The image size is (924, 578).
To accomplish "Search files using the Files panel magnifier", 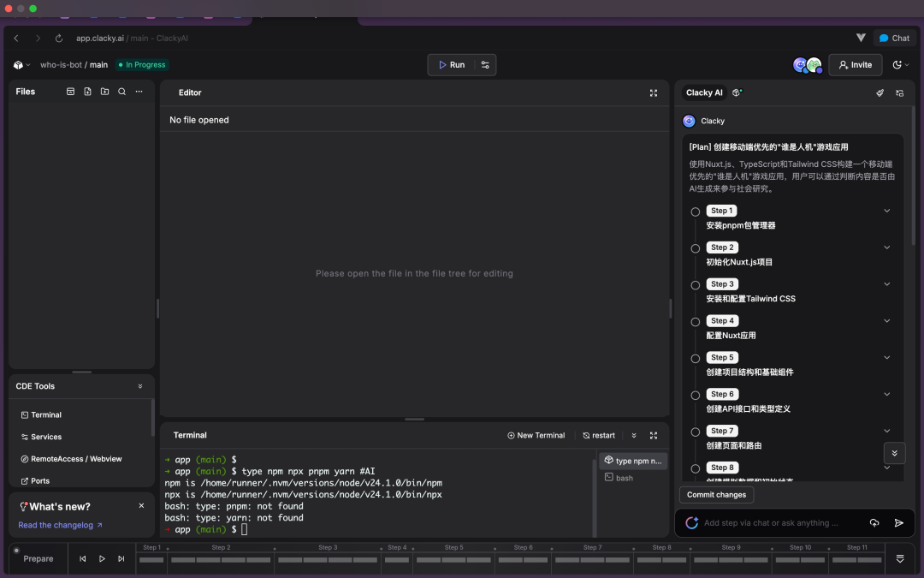I will coord(121,92).
